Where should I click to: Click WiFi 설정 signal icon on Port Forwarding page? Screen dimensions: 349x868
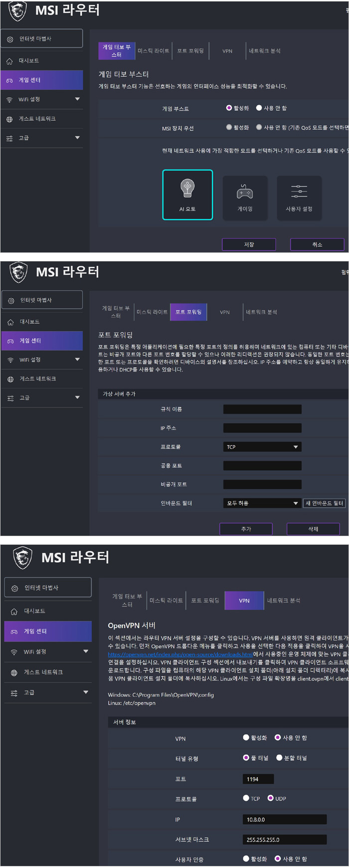tap(10, 360)
